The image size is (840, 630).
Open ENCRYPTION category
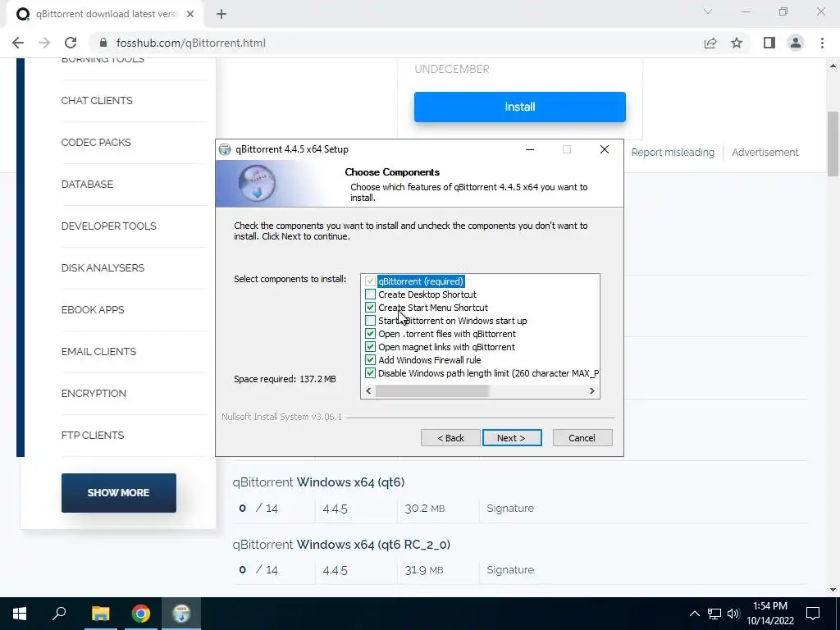94,393
